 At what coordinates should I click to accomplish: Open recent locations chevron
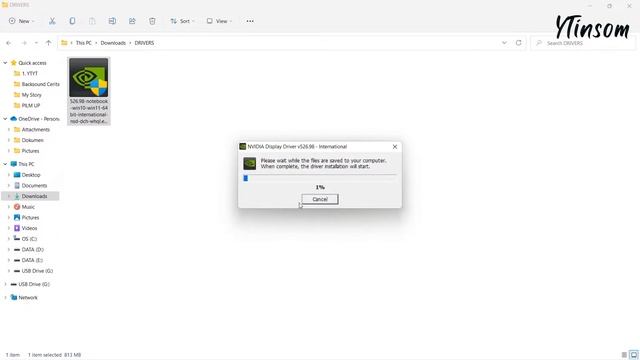coord(36,43)
